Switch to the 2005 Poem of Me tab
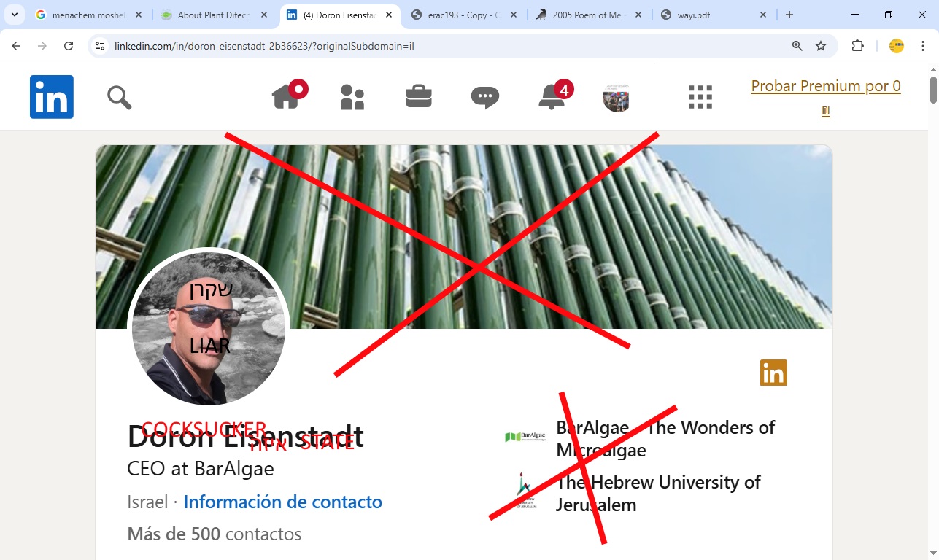939x560 pixels. click(587, 15)
